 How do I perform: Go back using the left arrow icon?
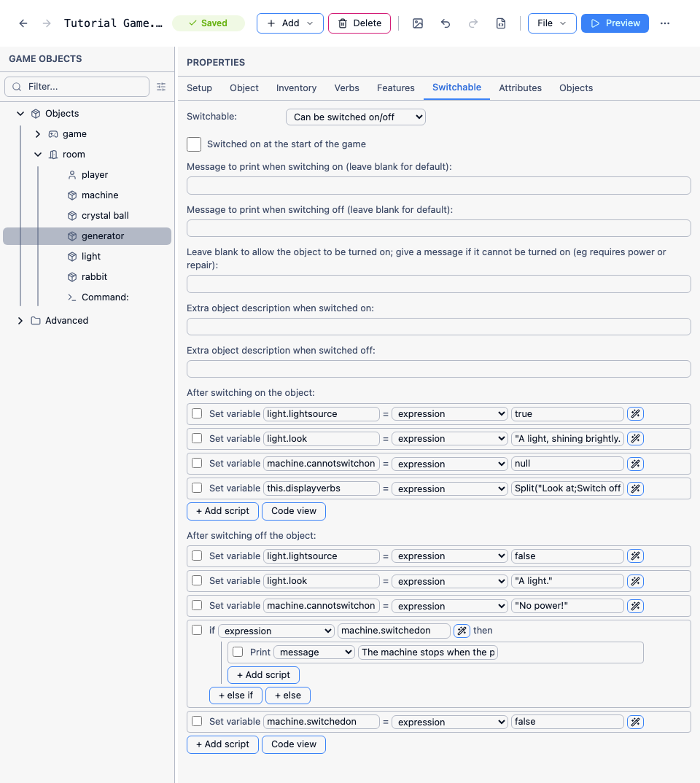click(23, 23)
